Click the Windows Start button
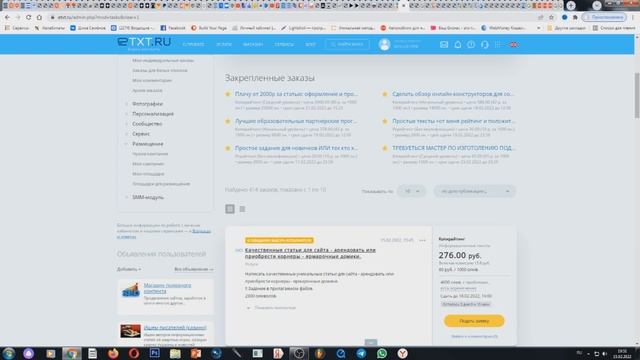 [8, 353]
